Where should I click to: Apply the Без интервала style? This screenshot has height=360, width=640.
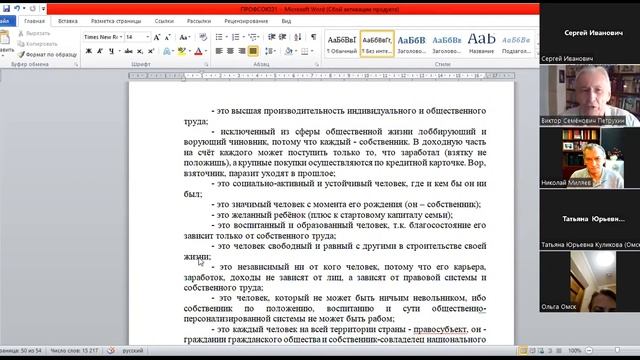(x=377, y=44)
